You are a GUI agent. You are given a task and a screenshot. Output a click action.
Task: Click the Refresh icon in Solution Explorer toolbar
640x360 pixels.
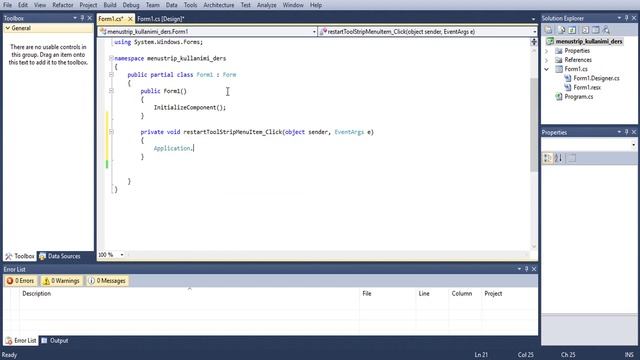tap(572, 30)
